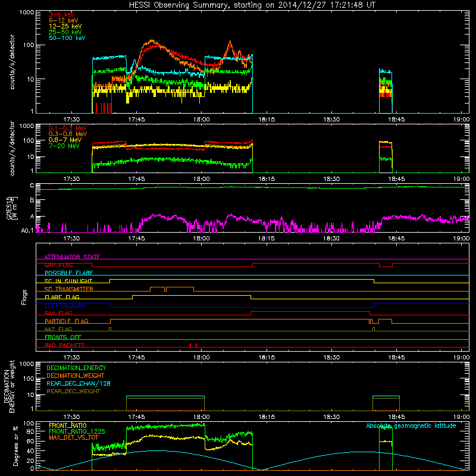Click the 19:00 tick under decimation plot
Image resolution: width=476 pixels, height=476 pixels.
coord(462,417)
